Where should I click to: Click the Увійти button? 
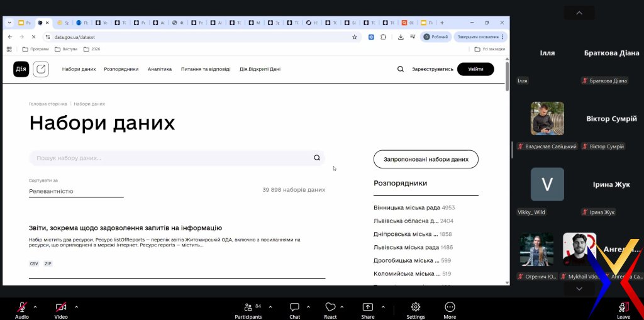[x=475, y=69]
